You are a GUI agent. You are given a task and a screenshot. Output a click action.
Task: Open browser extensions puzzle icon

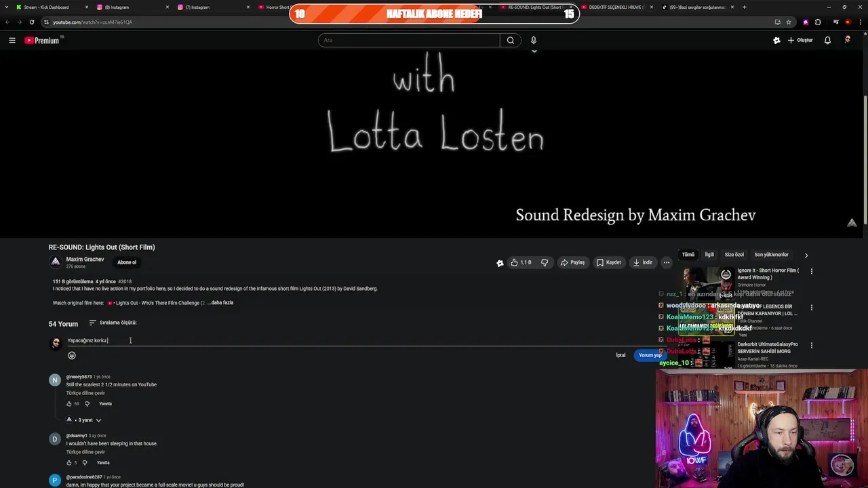point(818,22)
